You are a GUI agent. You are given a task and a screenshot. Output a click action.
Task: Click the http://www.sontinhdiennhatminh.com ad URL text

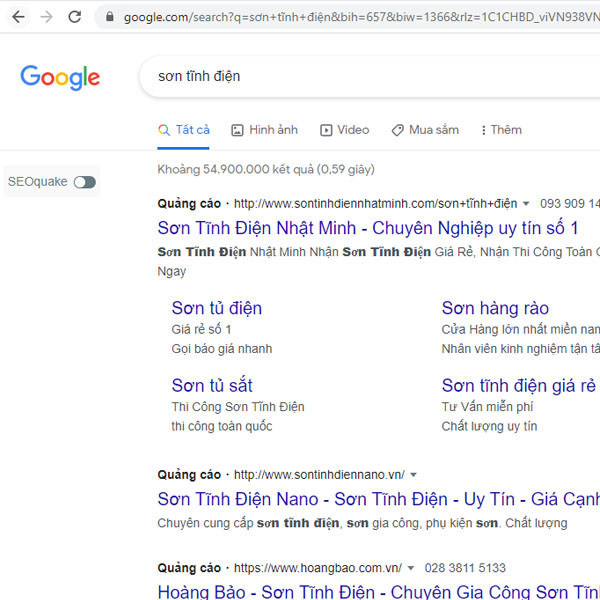click(x=375, y=204)
